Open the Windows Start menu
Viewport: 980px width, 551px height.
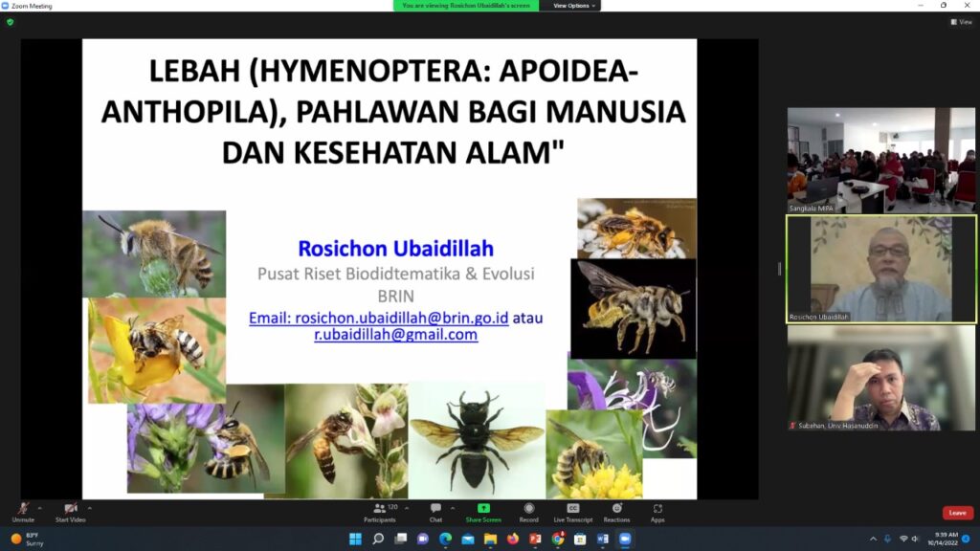click(356, 538)
